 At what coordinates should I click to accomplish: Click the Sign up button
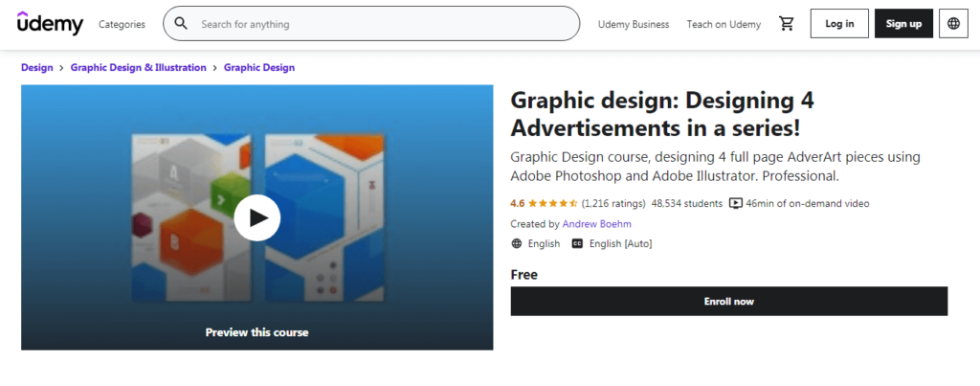tap(903, 24)
